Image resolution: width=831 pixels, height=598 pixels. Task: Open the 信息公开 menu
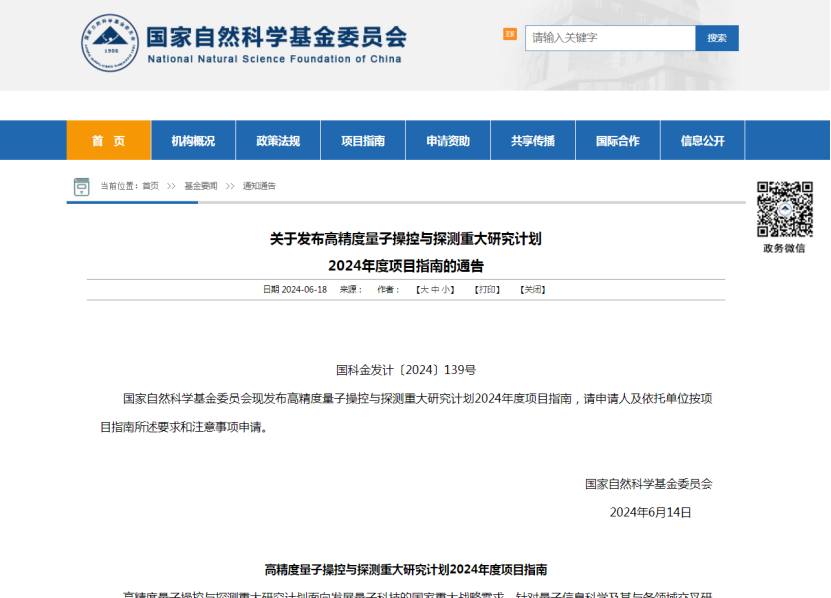click(702, 141)
